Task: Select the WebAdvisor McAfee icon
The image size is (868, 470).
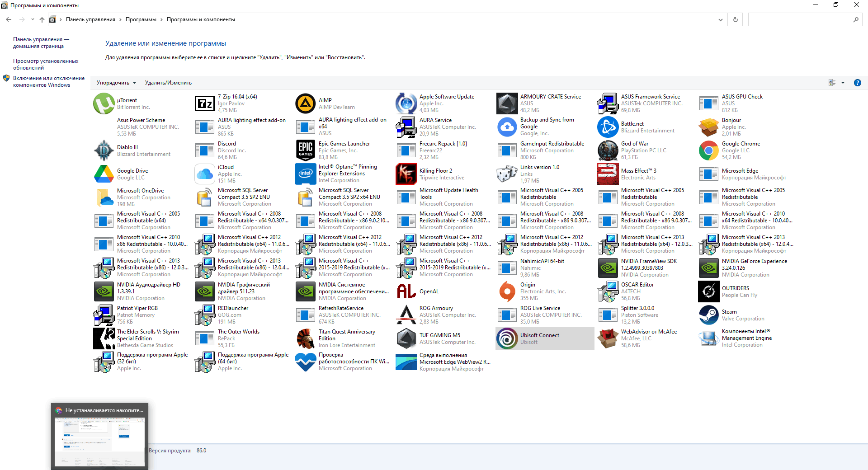Action: pyautogui.click(x=608, y=338)
